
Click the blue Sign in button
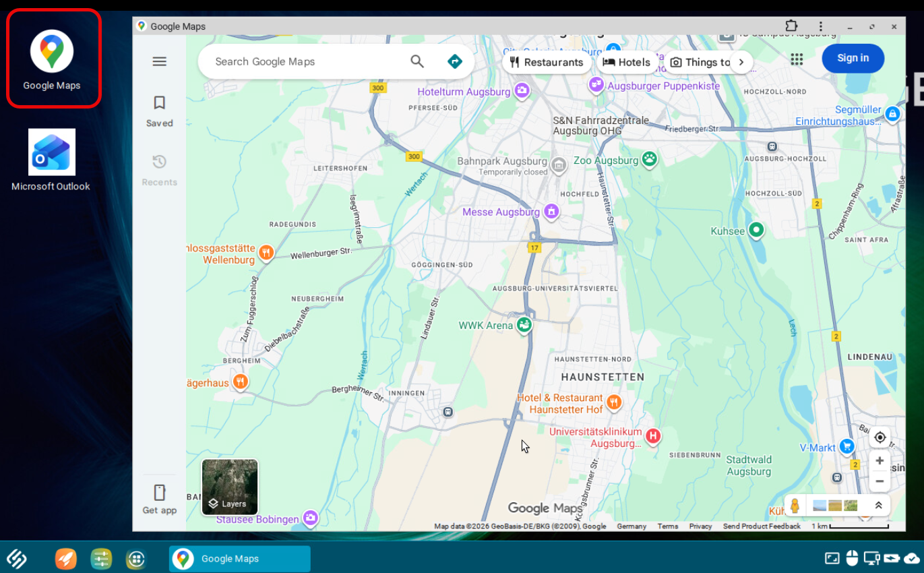tap(853, 58)
